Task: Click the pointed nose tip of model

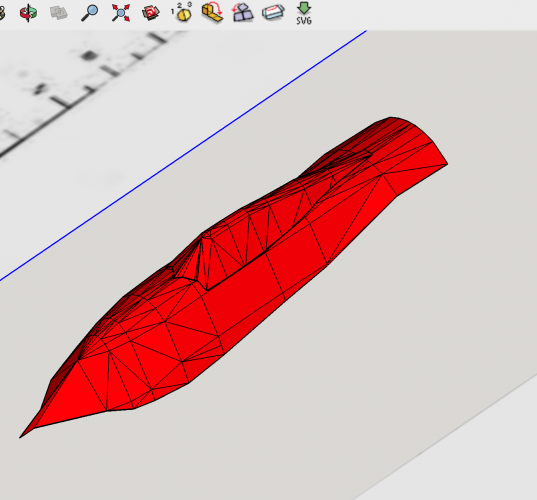Action: click(22, 436)
